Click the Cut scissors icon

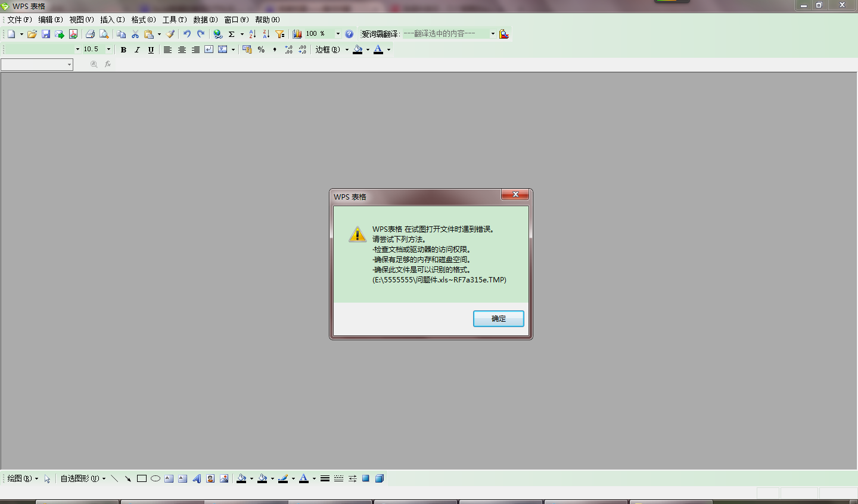(x=135, y=34)
